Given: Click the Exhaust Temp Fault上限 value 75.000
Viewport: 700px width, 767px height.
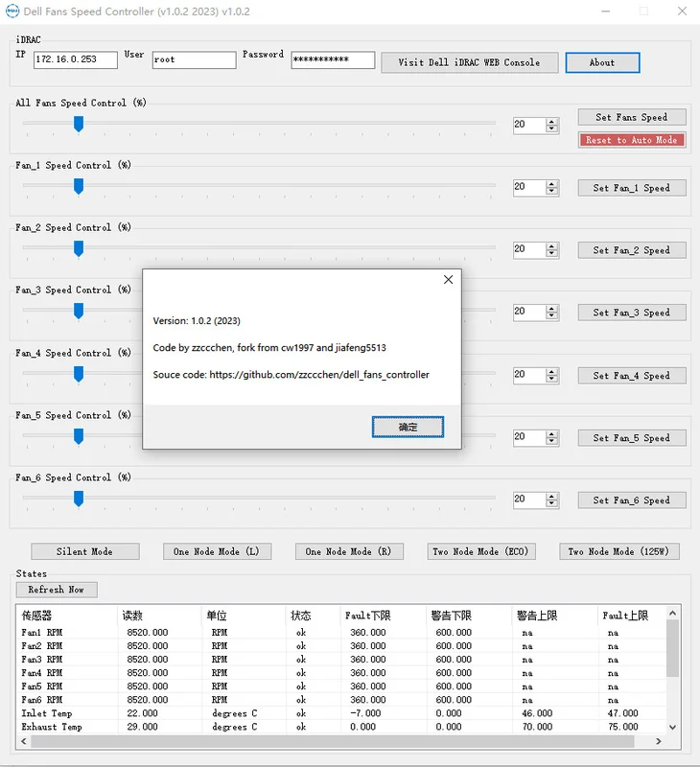Looking at the screenshot, I should pyautogui.click(x=622, y=727).
